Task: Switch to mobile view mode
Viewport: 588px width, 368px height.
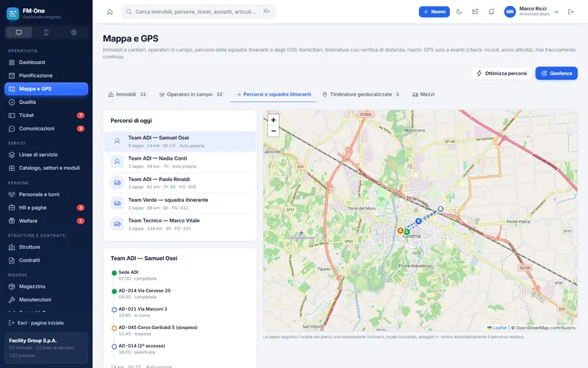Action: [46, 32]
